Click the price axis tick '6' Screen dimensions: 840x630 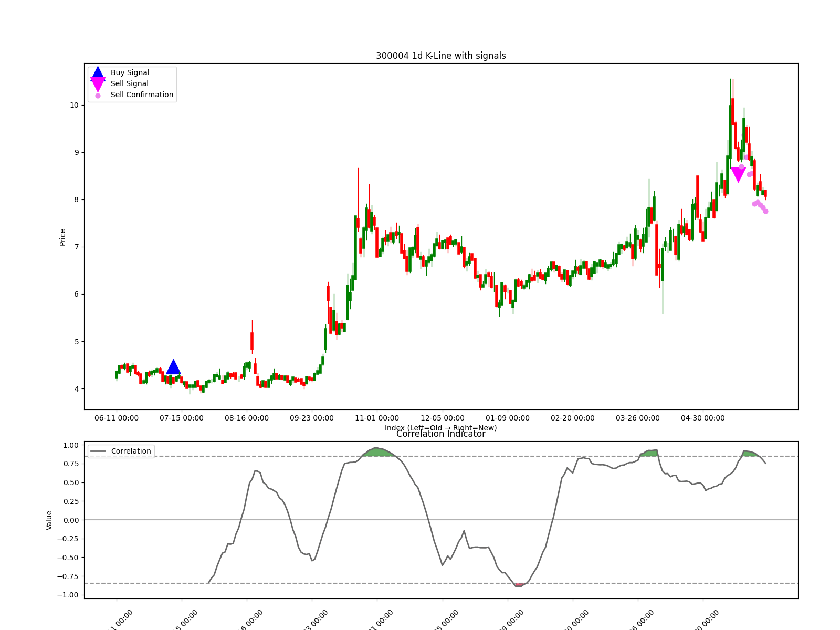click(76, 294)
